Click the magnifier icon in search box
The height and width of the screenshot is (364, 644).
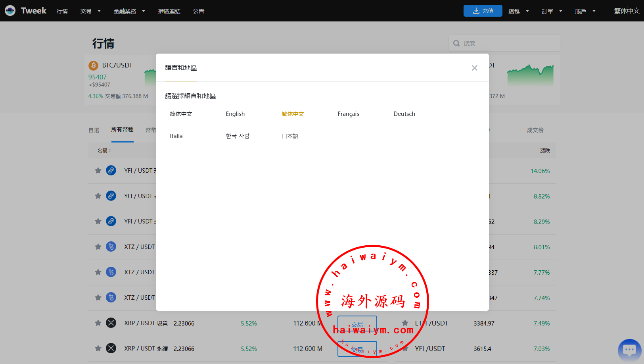coord(456,43)
